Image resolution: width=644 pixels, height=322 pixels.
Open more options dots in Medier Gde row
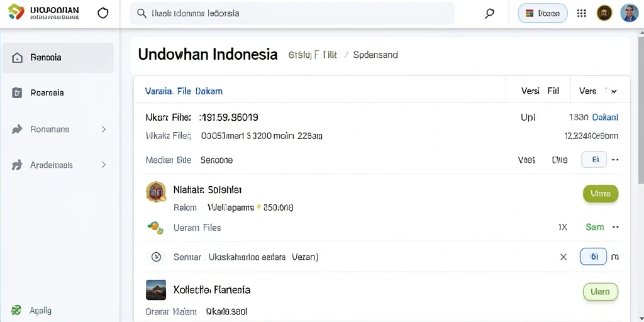coord(615,160)
